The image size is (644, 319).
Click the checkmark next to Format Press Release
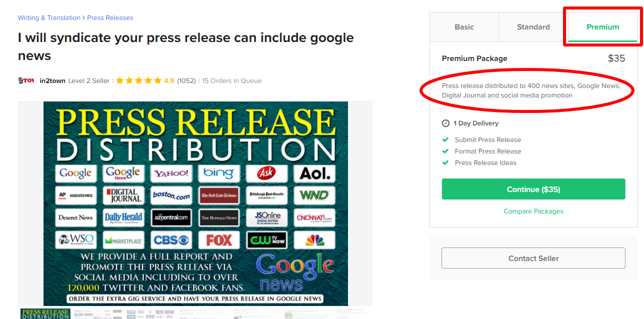click(x=445, y=151)
